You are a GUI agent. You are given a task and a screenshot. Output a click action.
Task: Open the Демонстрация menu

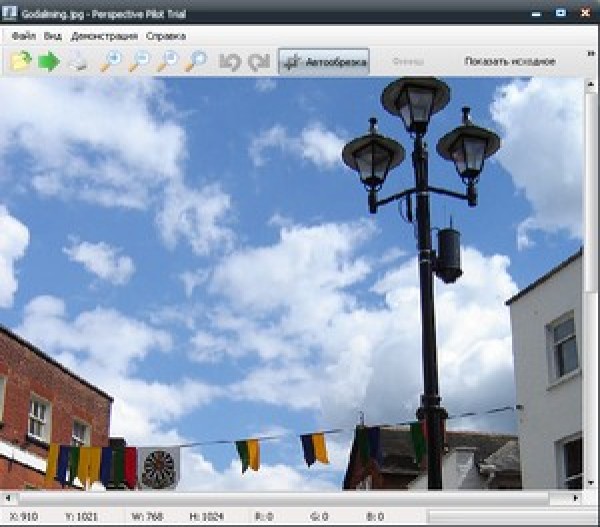104,35
